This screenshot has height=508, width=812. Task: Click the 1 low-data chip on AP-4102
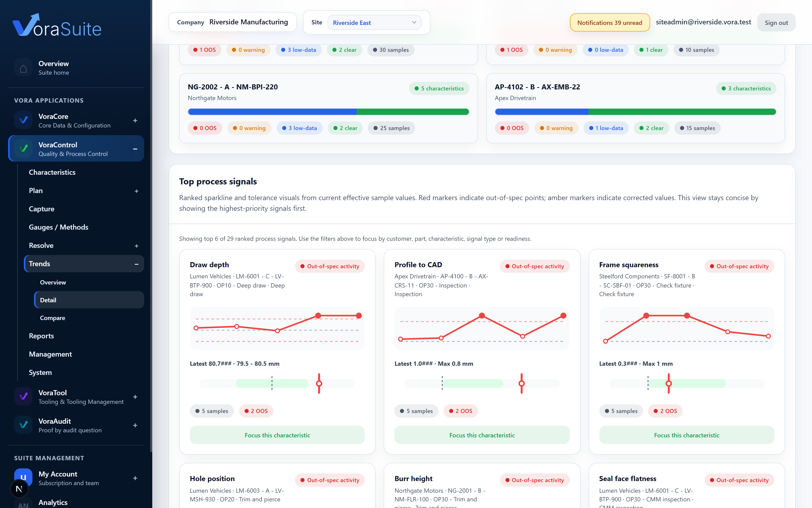[x=606, y=128]
